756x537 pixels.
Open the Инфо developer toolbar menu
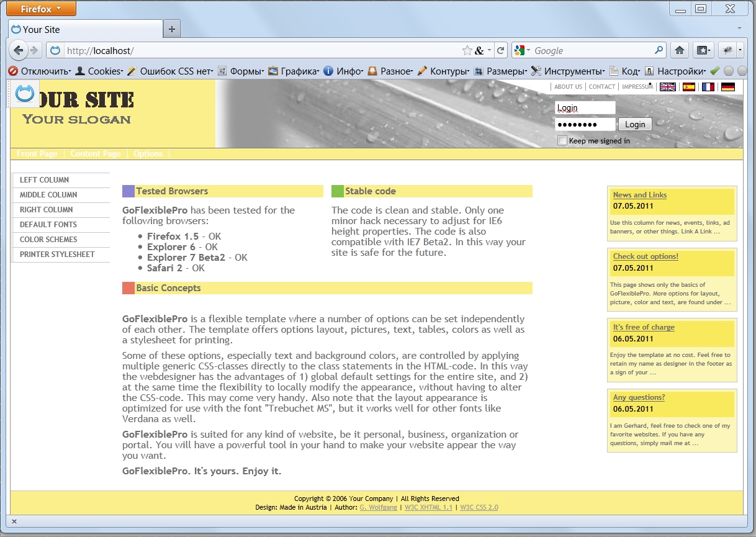(x=343, y=71)
